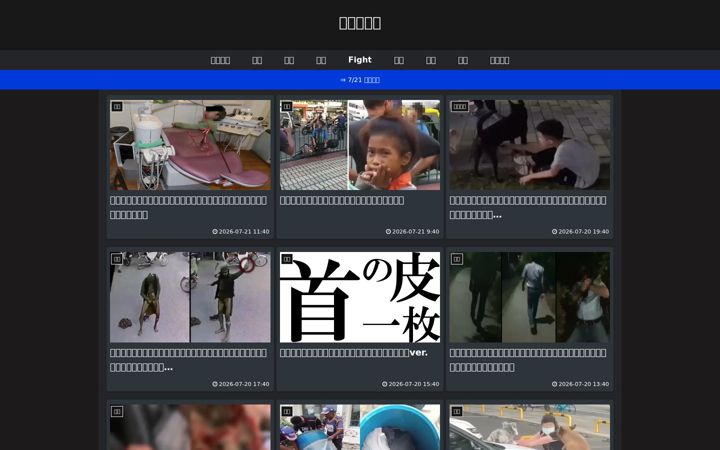Screen dimensions: 720x450
Task: Open the post title dated 2026-07-20 13:40
Action: [x=528, y=360]
